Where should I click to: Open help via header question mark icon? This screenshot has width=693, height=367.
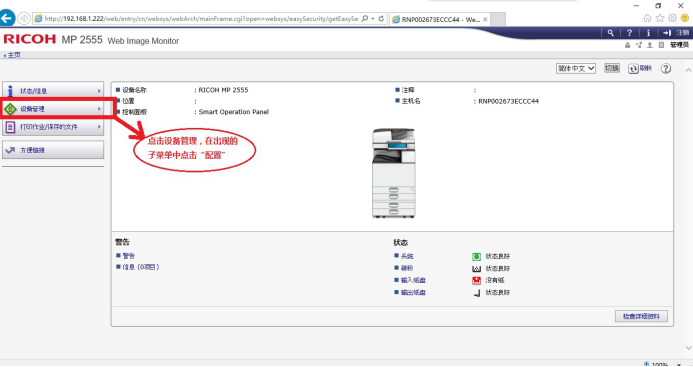click(629, 33)
